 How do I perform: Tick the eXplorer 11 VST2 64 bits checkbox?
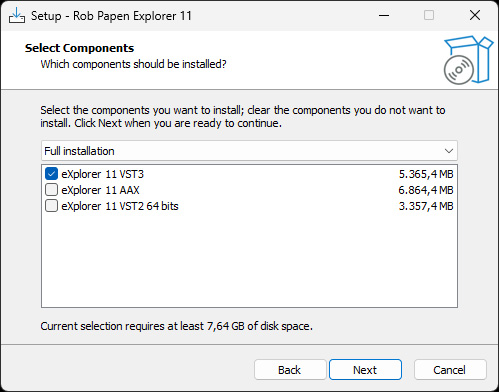51,206
